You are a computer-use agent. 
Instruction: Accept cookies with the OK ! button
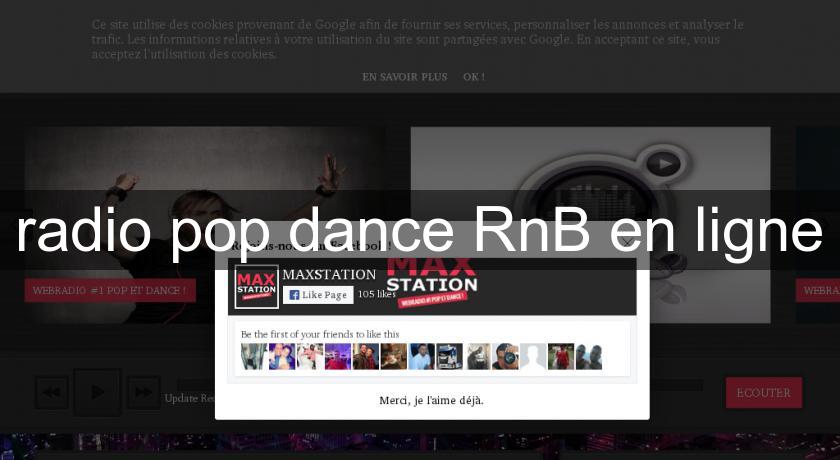point(473,76)
